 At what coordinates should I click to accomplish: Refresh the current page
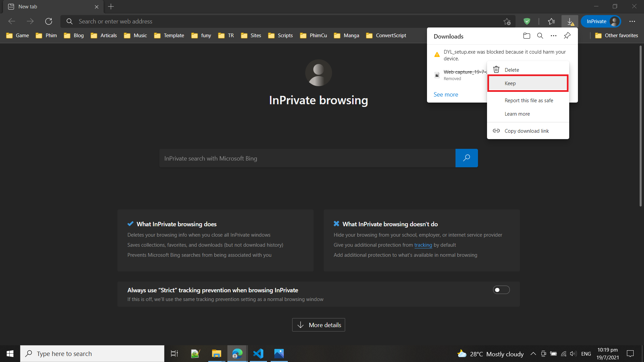pos(49,21)
